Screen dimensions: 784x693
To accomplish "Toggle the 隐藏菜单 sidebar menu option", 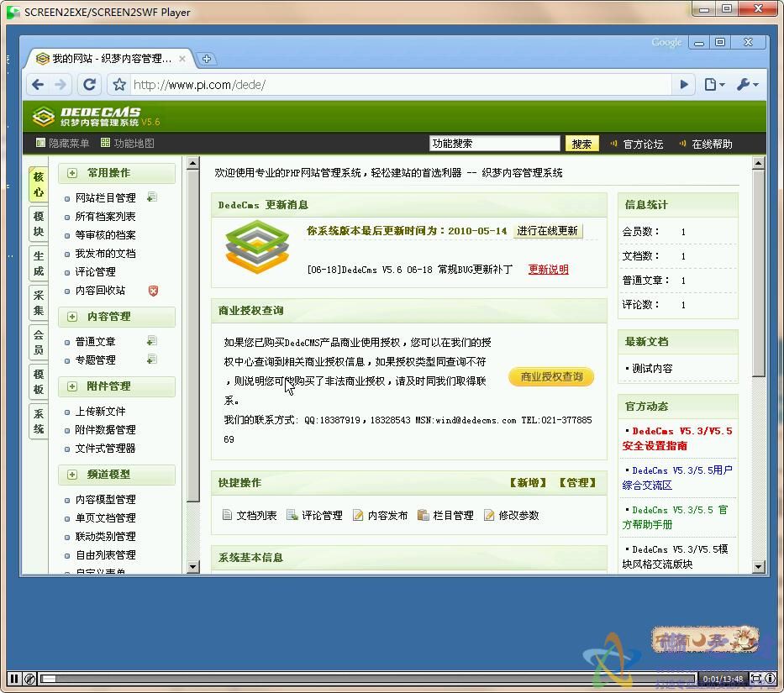I will click(x=62, y=144).
